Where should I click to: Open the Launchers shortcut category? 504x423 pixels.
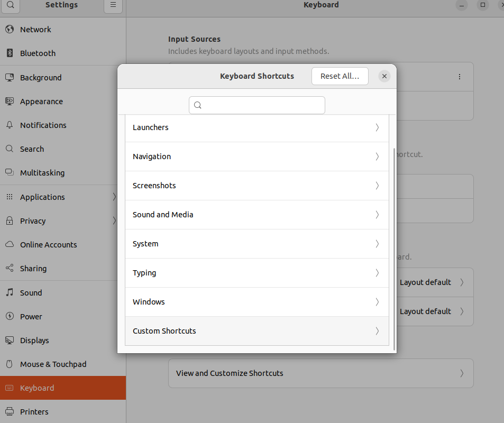(257, 127)
